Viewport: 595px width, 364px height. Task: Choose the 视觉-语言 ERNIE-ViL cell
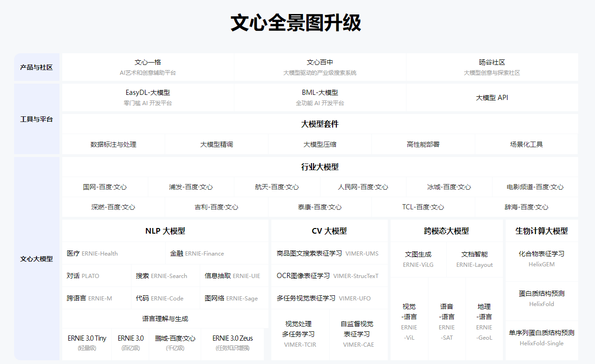[409, 319]
